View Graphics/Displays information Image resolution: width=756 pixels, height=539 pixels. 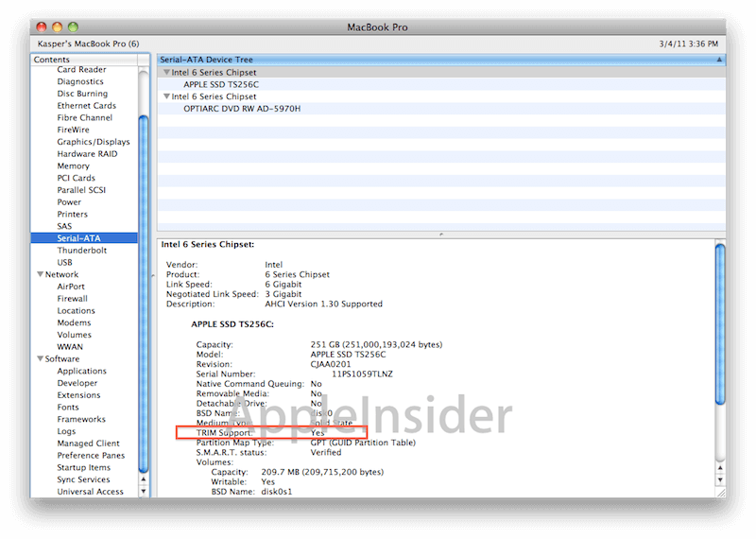click(x=93, y=142)
